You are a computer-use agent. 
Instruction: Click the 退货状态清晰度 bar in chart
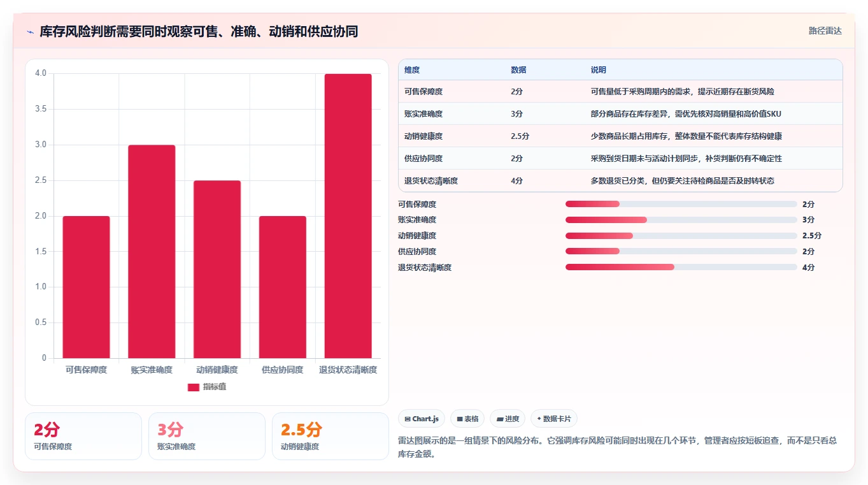(x=348, y=216)
